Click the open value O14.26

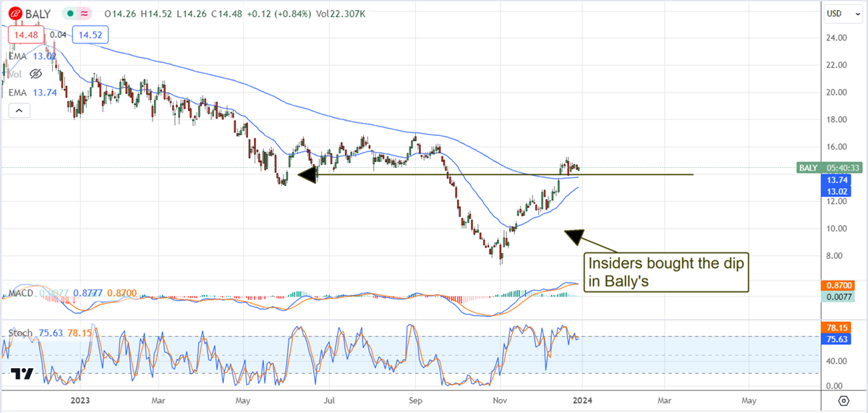(x=120, y=14)
